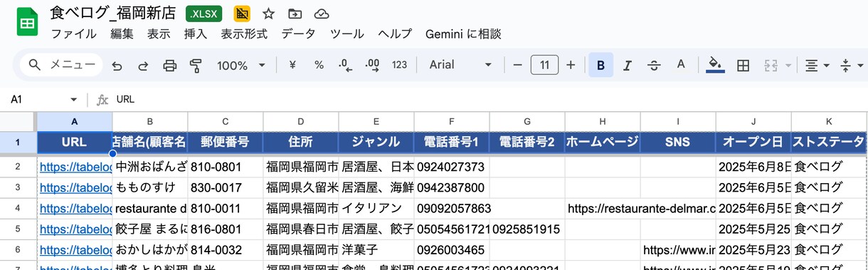The image size is (868, 270).
Task: Open the 表示 menu
Action: (159, 33)
